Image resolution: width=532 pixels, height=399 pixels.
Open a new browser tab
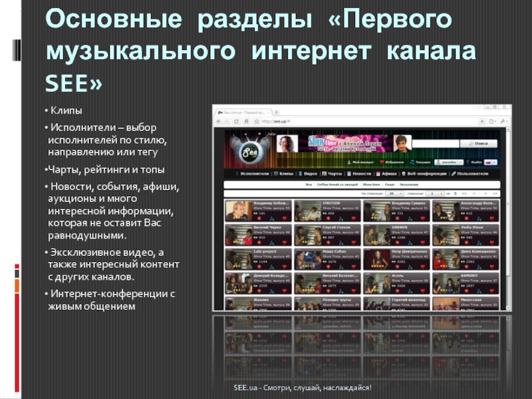click(277, 112)
